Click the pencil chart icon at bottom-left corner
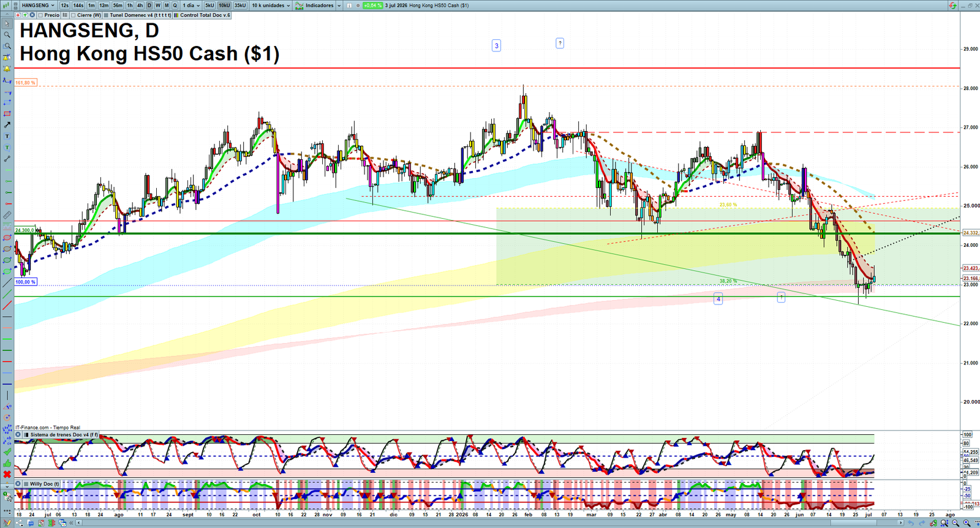 [7, 523]
